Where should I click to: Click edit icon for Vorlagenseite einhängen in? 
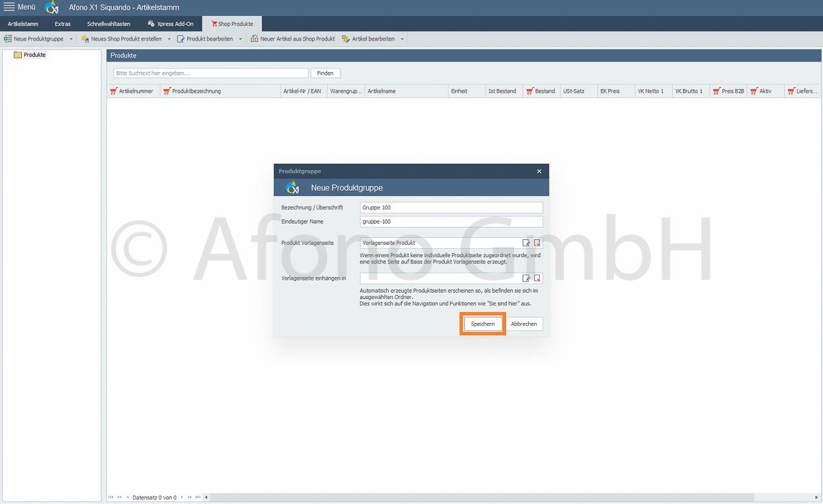click(526, 278)
